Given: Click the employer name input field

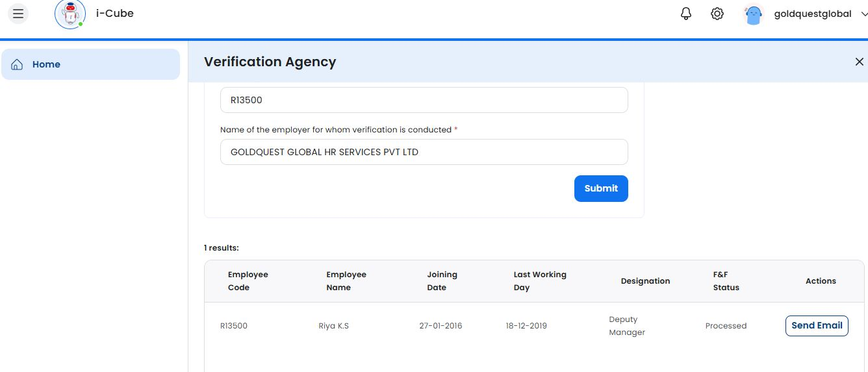Looking at the screenshot, I should [x=424, y=152].
